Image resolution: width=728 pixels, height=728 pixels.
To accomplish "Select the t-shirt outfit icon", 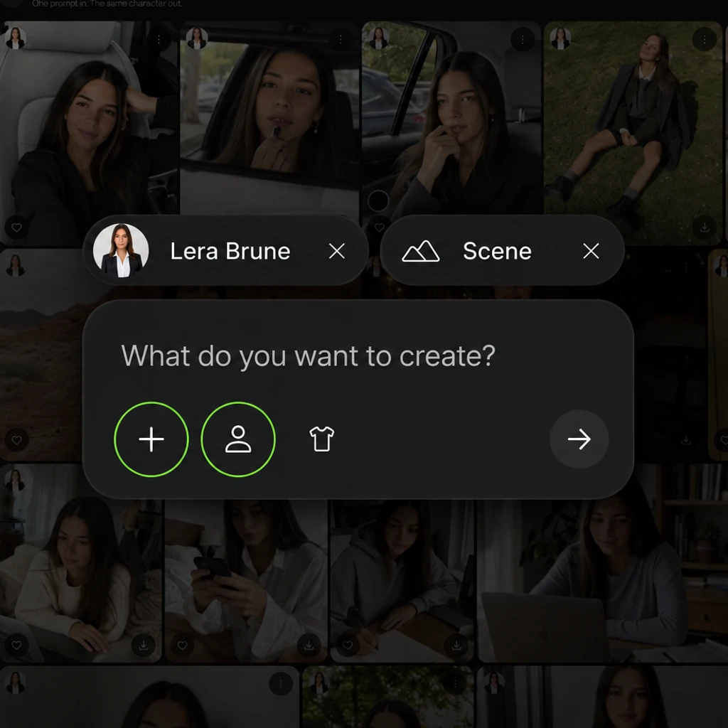I will click(x=322, y=439).
